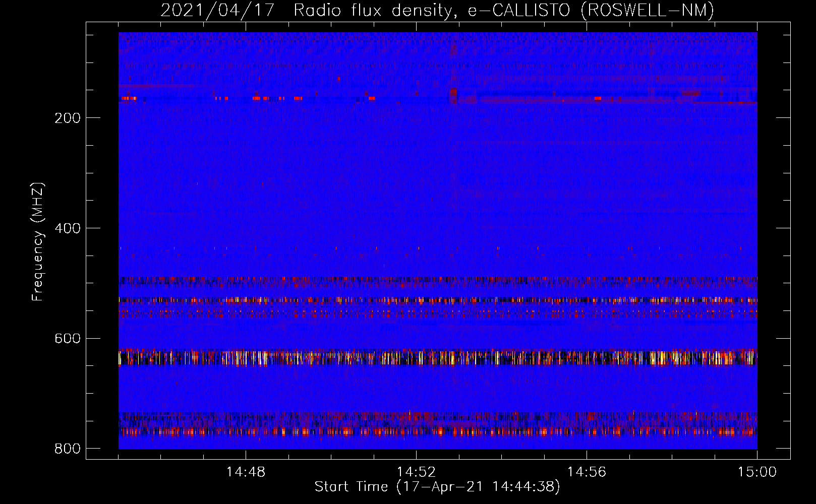Click the 14:52 time tick label

pos(416,472)
